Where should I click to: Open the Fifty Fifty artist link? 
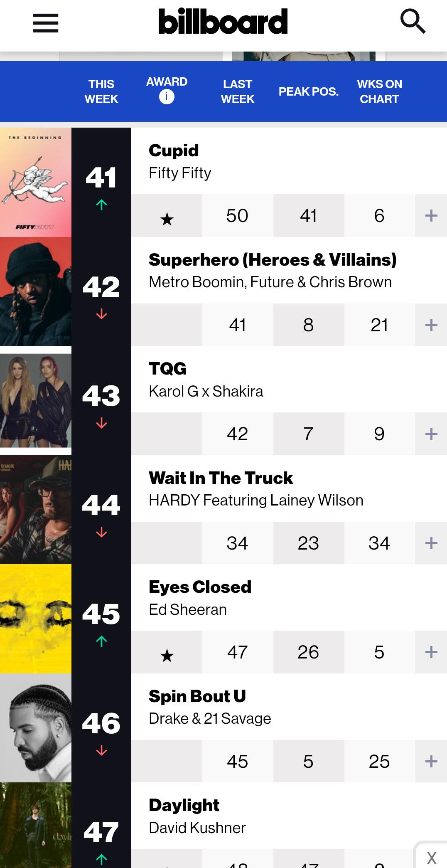pos(180,173)
